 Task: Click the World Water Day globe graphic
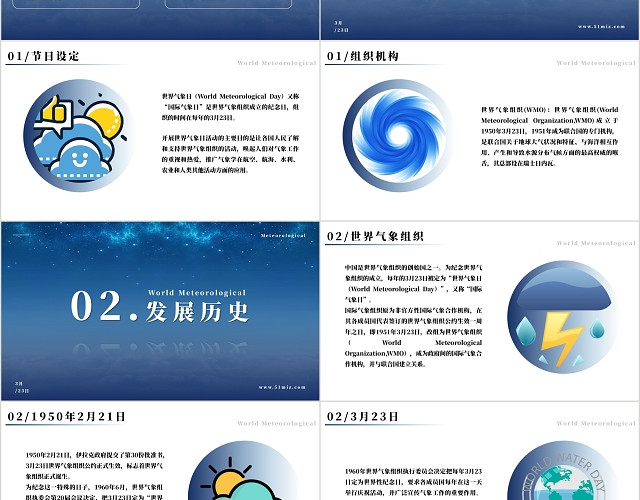coord(563,471)
